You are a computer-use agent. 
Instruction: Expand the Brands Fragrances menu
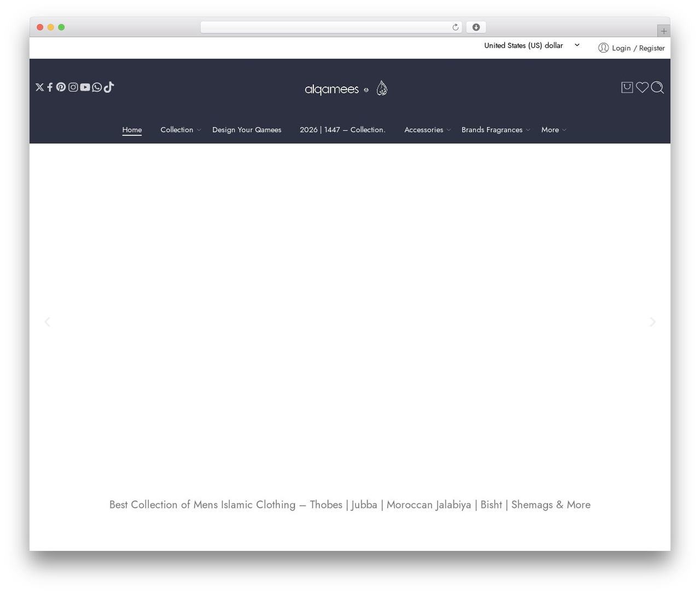[495, 130]
